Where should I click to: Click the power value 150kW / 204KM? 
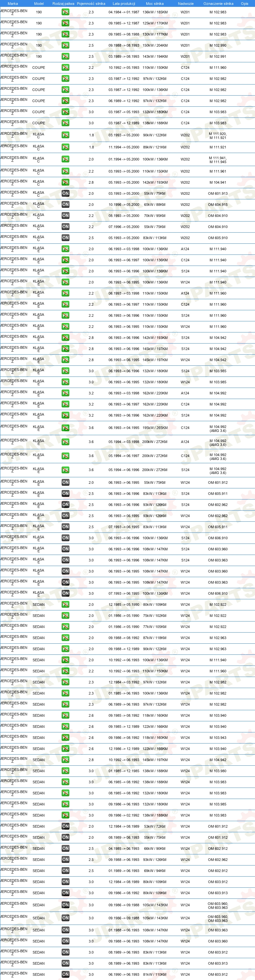pyautogui.click(x=155, y=45)
